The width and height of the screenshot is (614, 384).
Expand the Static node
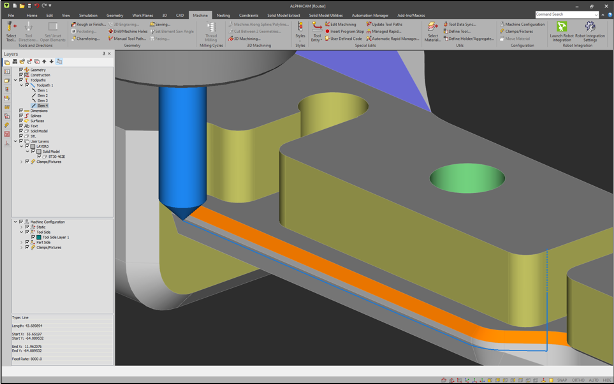[22, 227]
